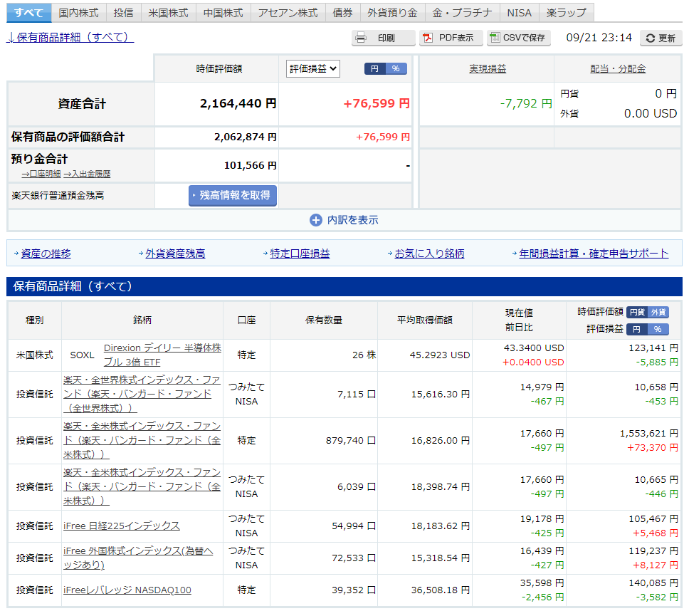Switch the summary gain/loss to 円
Screen dimensions: 684x616
click(x=375, y=68)
